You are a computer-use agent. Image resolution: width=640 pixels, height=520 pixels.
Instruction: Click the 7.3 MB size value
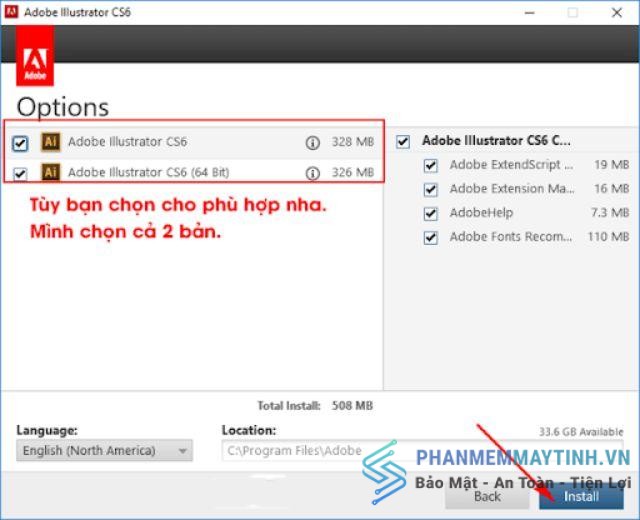click(x=610, y=213)
